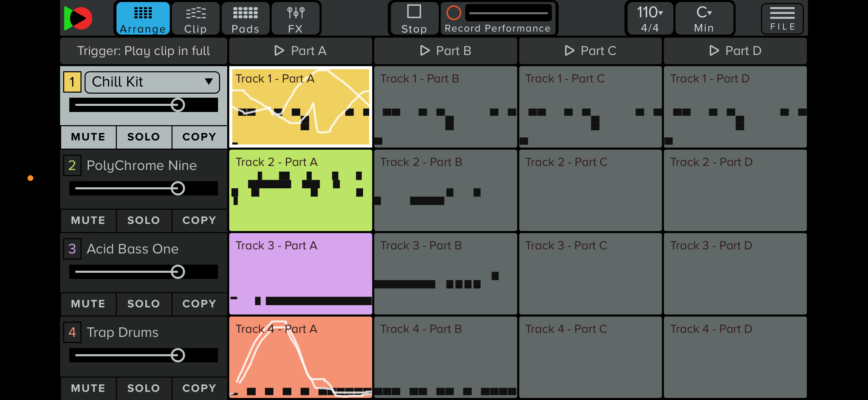Select clip Track 2 - Part A

[301, 190]
